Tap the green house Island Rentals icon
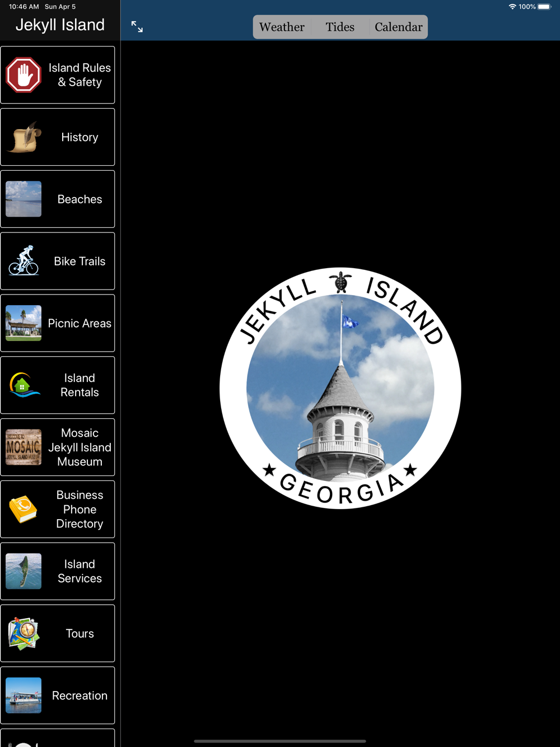 (x=24, y=385)
